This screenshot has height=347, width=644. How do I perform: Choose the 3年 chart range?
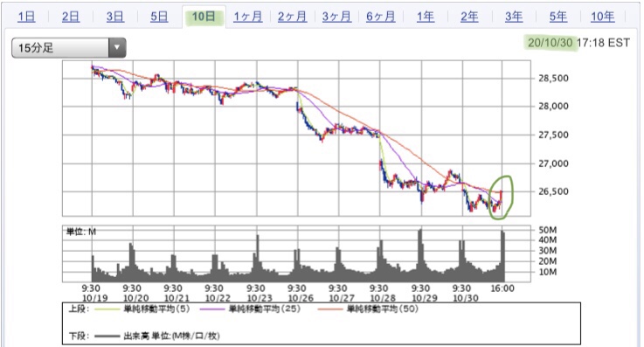[x=514, y=17]
